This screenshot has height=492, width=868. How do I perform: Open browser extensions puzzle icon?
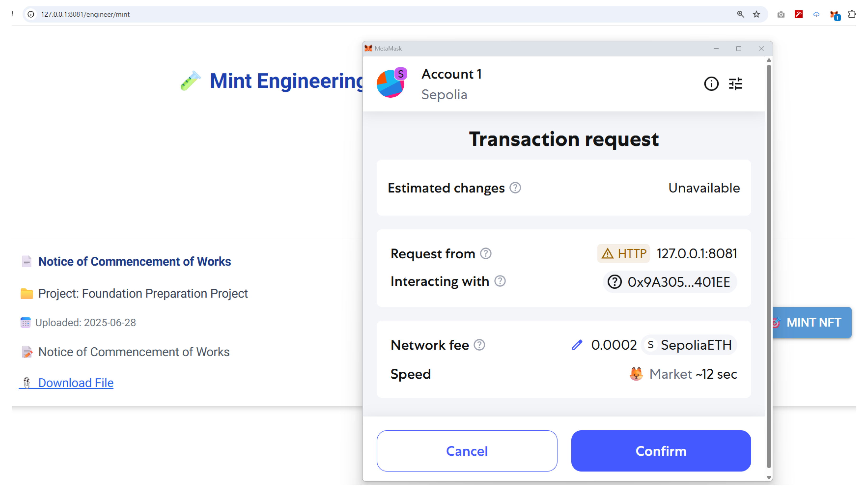click(x=852, y=14)
